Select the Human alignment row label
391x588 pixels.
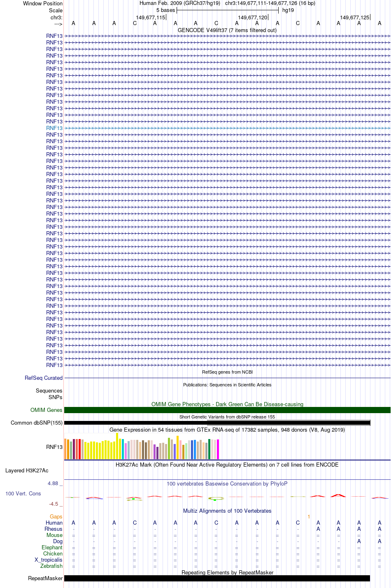(x=54, y=523)
